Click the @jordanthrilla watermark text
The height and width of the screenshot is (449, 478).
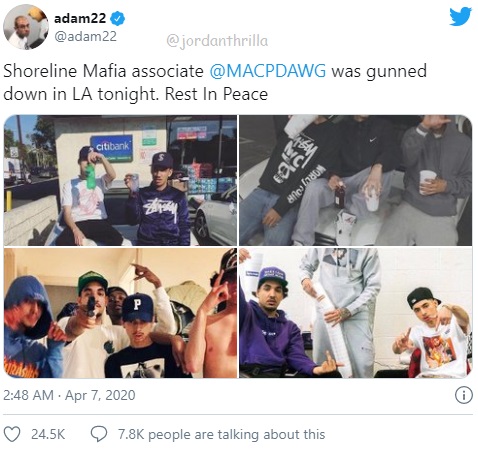(x=217, y=41)
